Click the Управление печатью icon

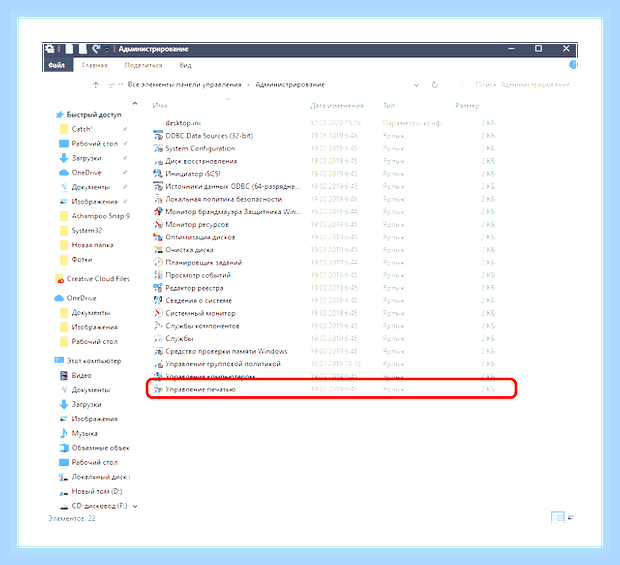pos(158,389)
